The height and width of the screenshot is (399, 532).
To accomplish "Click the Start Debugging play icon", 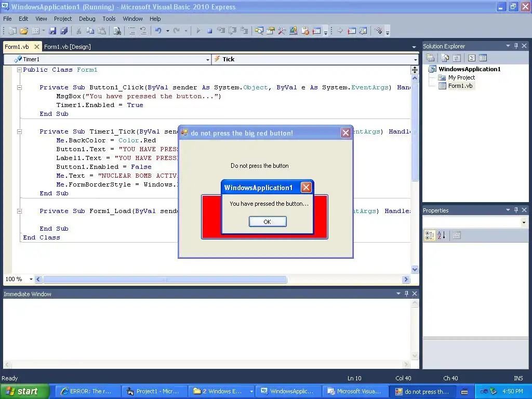I will [198, 31].
